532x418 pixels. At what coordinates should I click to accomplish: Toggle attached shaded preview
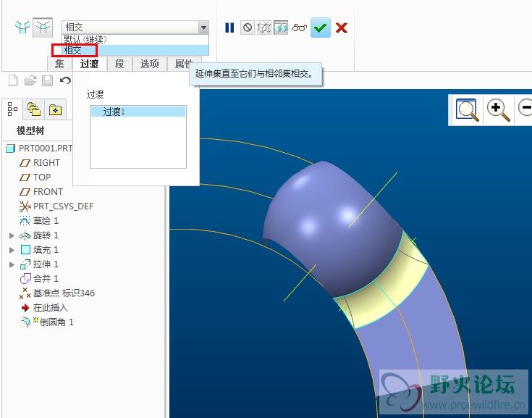pos(281,28)
